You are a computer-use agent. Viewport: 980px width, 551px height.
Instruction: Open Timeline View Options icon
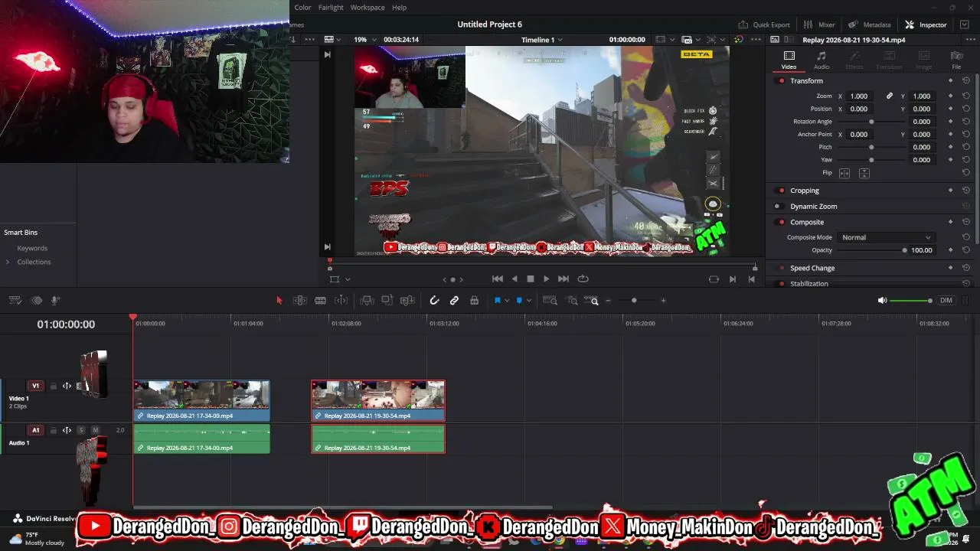tap(15, 301)
